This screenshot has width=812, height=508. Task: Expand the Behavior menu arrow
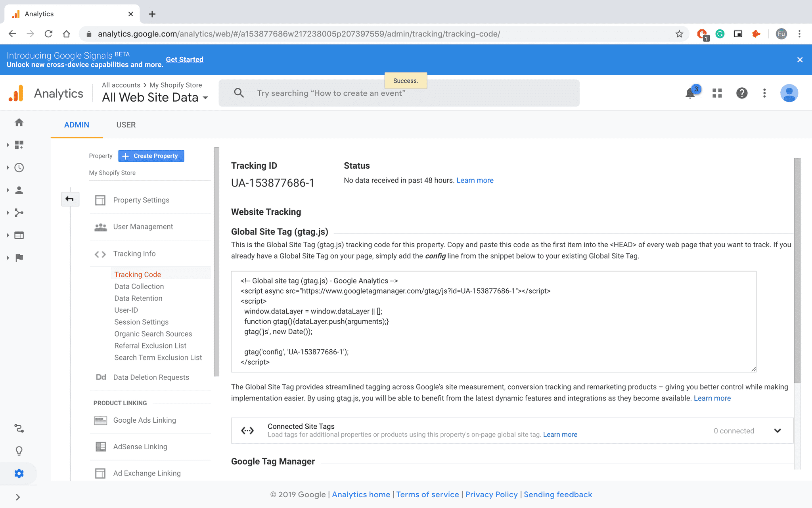point(8,235)
